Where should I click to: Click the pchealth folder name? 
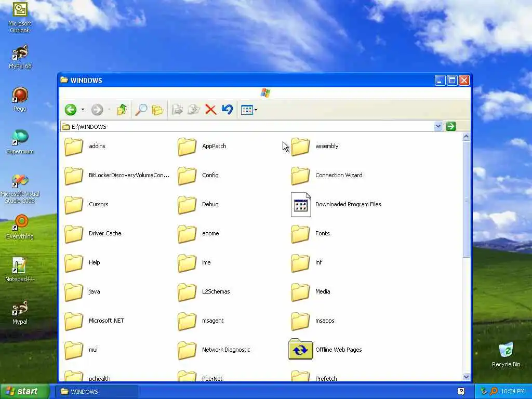pos(99,379)
